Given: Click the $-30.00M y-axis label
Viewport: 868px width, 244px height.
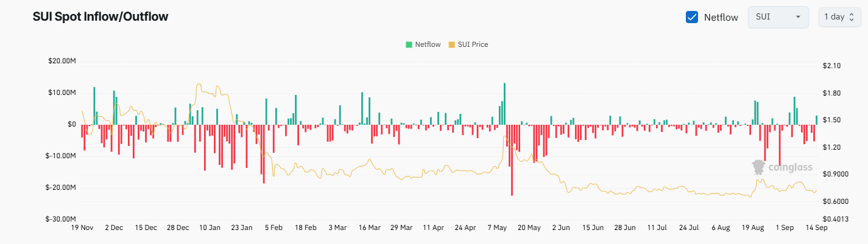Looking at the screenshot, I should tap(60, 219).
